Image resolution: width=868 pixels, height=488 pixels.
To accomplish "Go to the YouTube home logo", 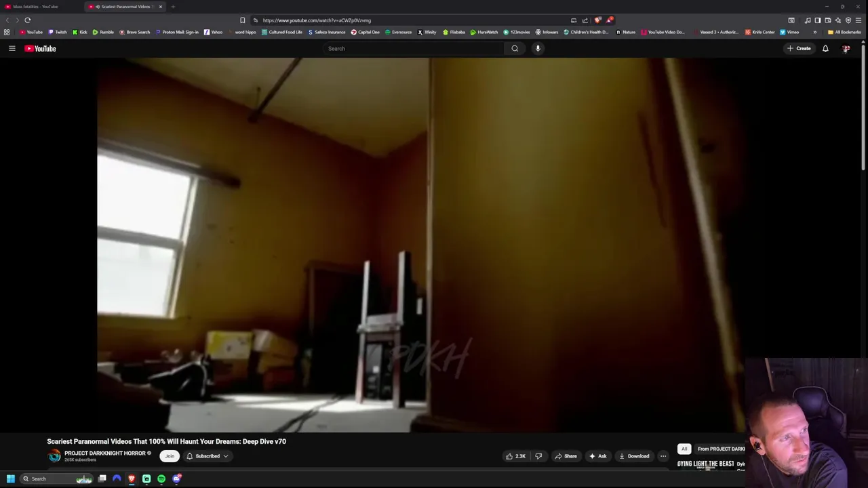I will 40,48.
